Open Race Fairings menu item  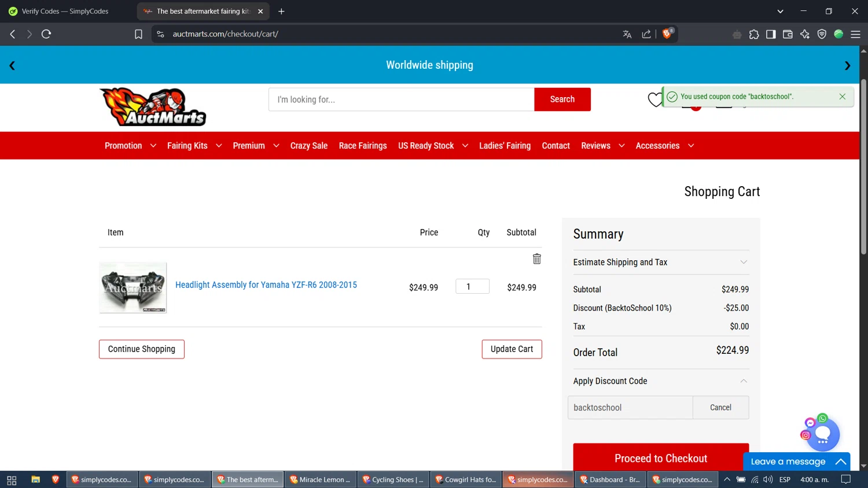pos(363,146)
